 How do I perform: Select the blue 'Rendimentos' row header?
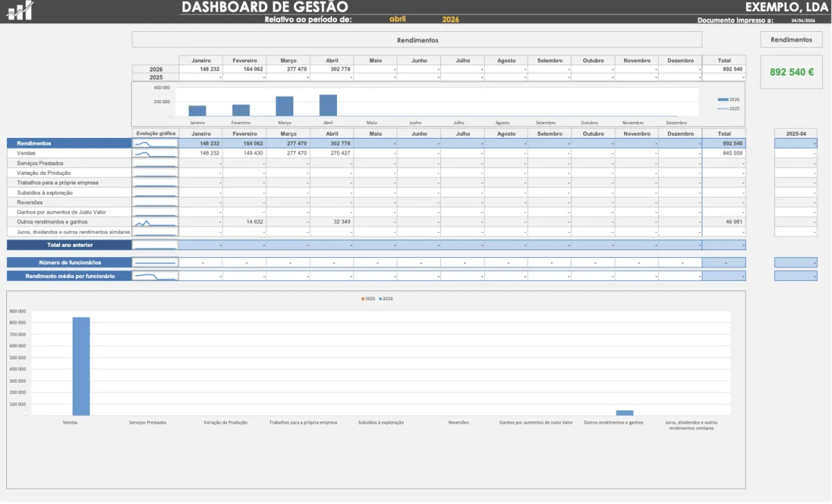click(x=69, y=143)
